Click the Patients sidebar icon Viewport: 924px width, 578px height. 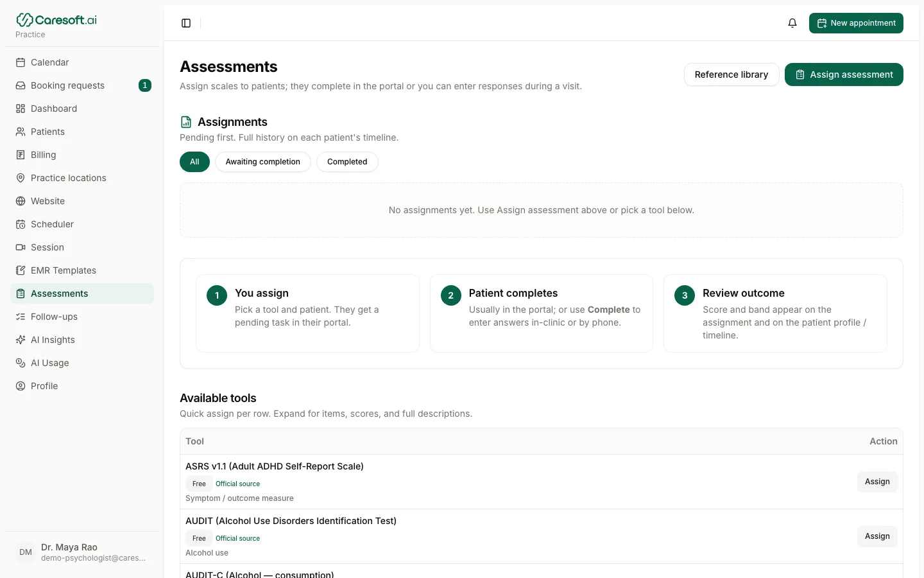click(x=21, y=132)
